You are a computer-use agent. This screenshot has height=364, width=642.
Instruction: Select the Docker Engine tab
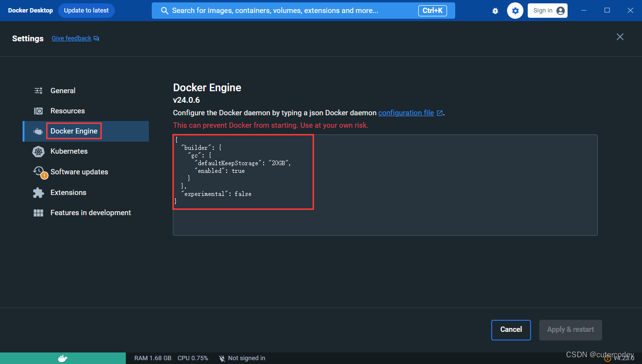[x=86, y=131]
